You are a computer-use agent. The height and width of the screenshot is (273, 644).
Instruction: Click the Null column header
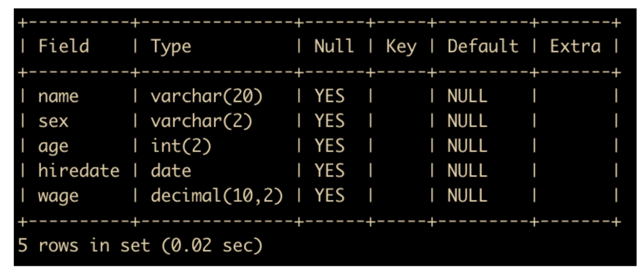(x=334, y=46)
